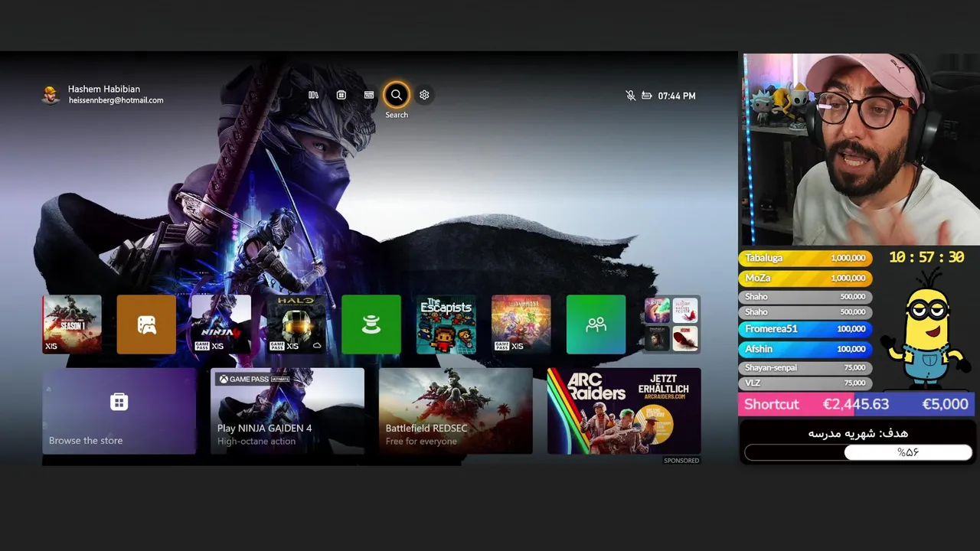This screenshot has height=551, width=980.
Task: Click the streamer webcam feed
Action: click(x=861, y=149)
